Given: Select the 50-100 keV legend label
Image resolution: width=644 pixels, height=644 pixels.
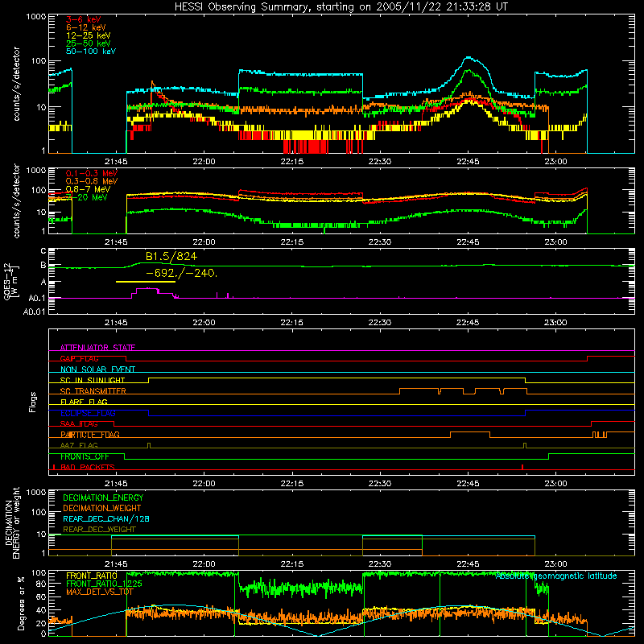Looking at the screenshot, I should 91,52.
